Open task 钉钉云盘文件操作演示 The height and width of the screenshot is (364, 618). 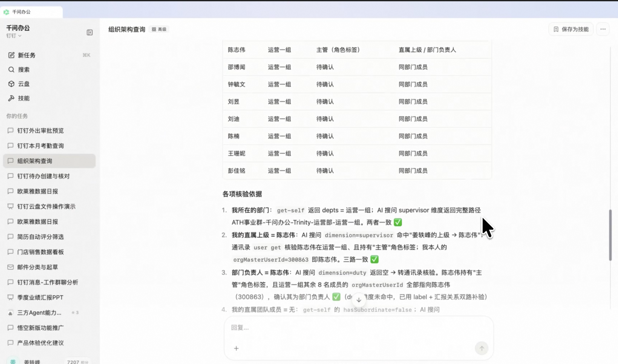[x=49, y=206]
